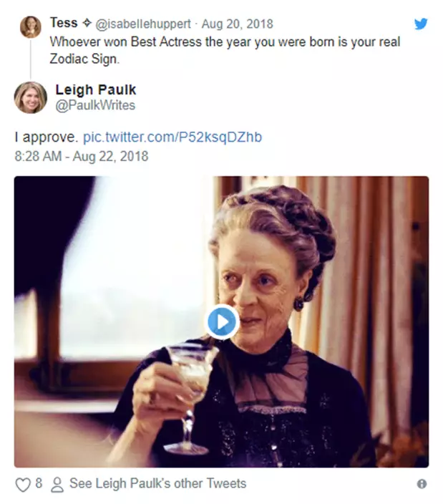Screen dimensions: 443x504
Task: Click the Tess display name
Action: 64,23
